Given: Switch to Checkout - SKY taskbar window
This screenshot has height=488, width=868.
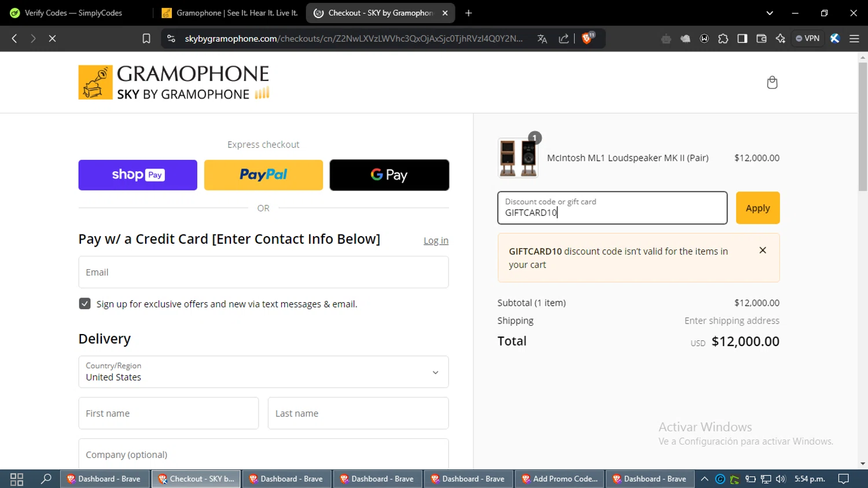Looking at the screenshot, I should [196, 479].
